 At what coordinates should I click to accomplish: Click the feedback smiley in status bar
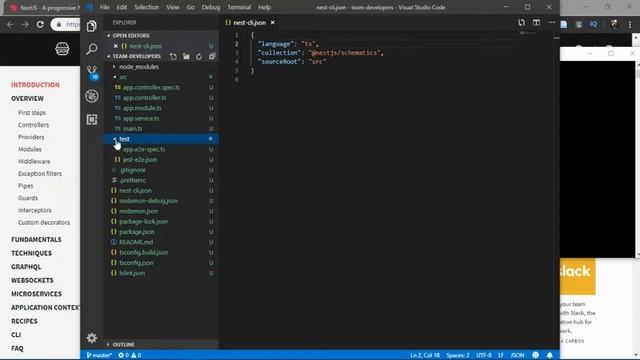[536, 355]
